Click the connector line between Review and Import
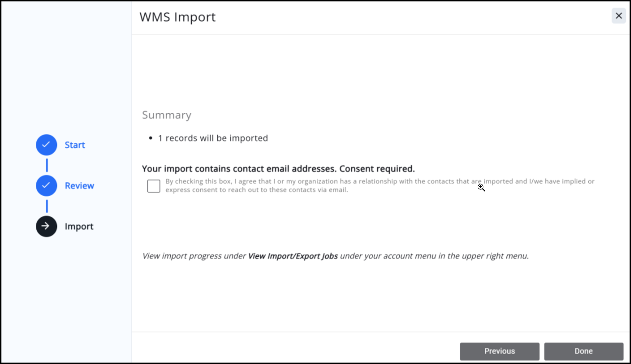 coord(47,206)
